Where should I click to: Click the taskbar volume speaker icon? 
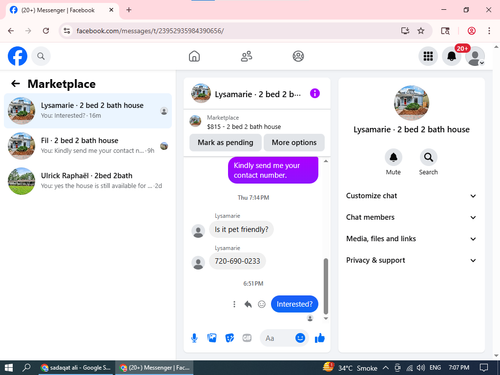tap(420, 368)
